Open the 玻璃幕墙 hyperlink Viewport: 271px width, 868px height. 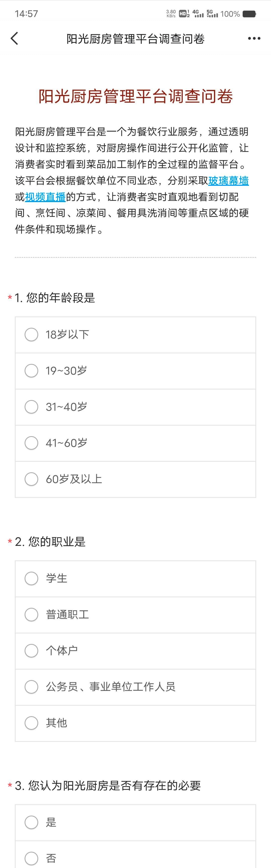coord(229,181)
